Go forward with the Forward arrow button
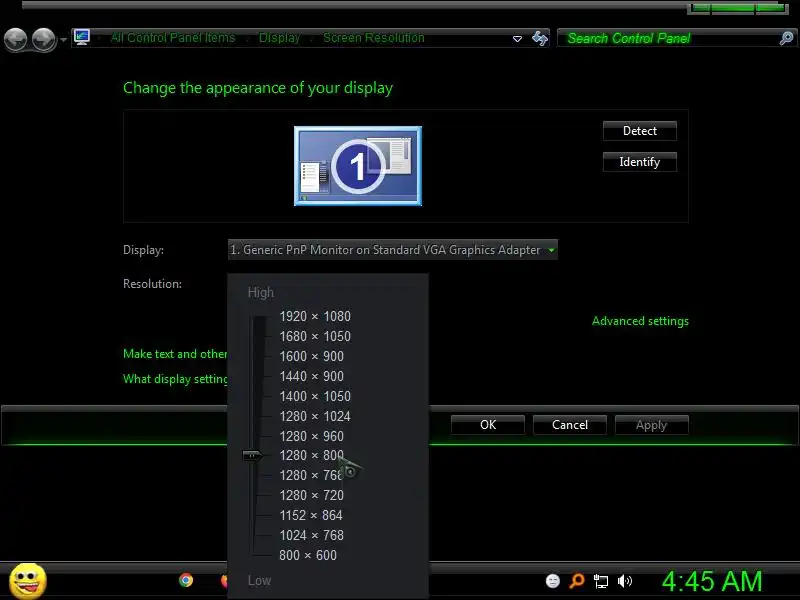Image resolution: width=800 pixels, height=600 pixels. pos(44,39)
